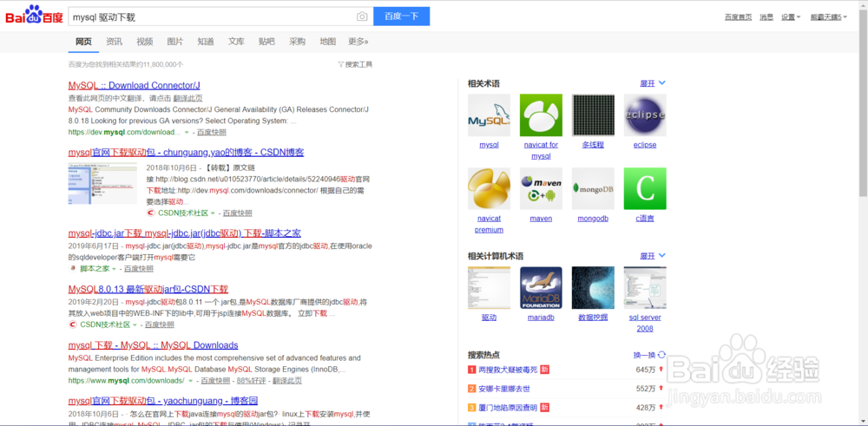Open the sql server 2008 text link
This screenshot has width=868, height=426.
tap(645, 323)
